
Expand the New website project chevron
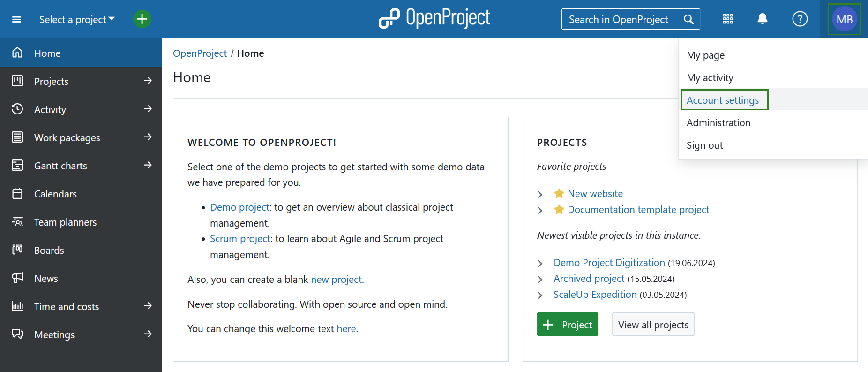(x=540, y=194)
